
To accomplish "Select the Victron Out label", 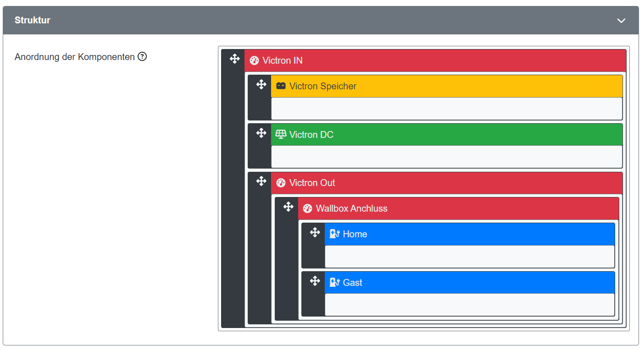I will point(312,183).
